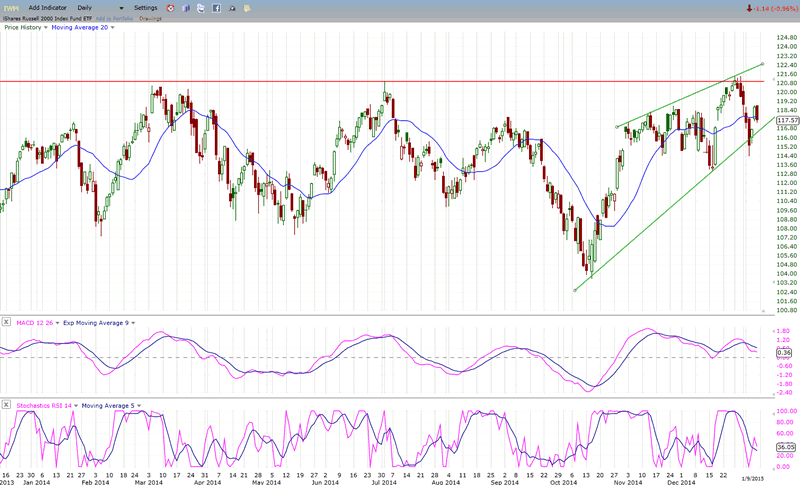The width and height of the screenshot is (800, 485).
Task: Click the alarm clock alert icon
Action: [168, 8]
